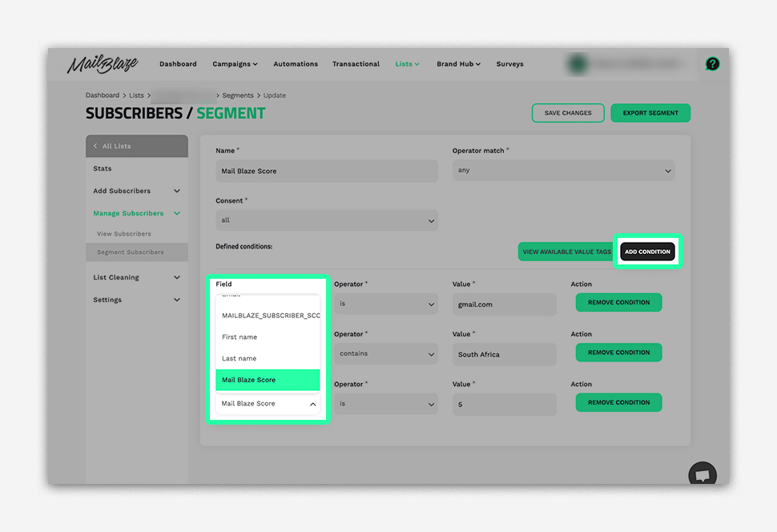Open the Consent dropdown

pos(327,220)
